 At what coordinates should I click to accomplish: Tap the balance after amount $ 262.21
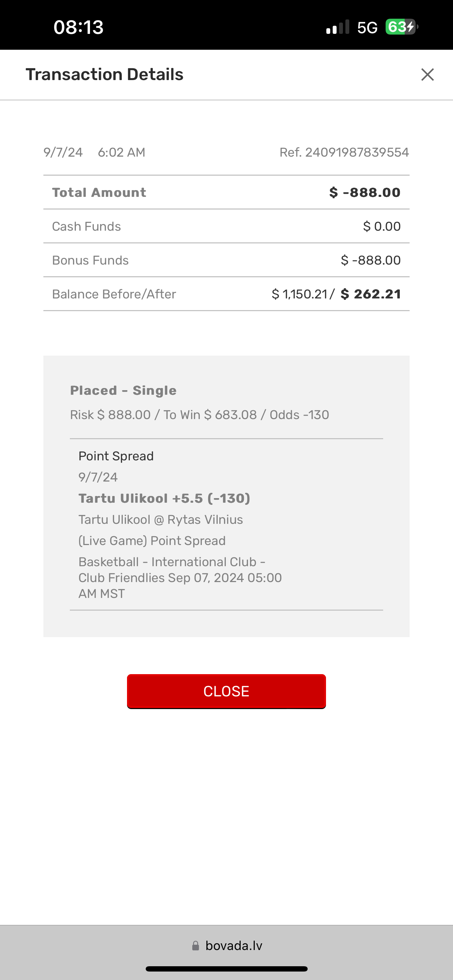point(370,294)
